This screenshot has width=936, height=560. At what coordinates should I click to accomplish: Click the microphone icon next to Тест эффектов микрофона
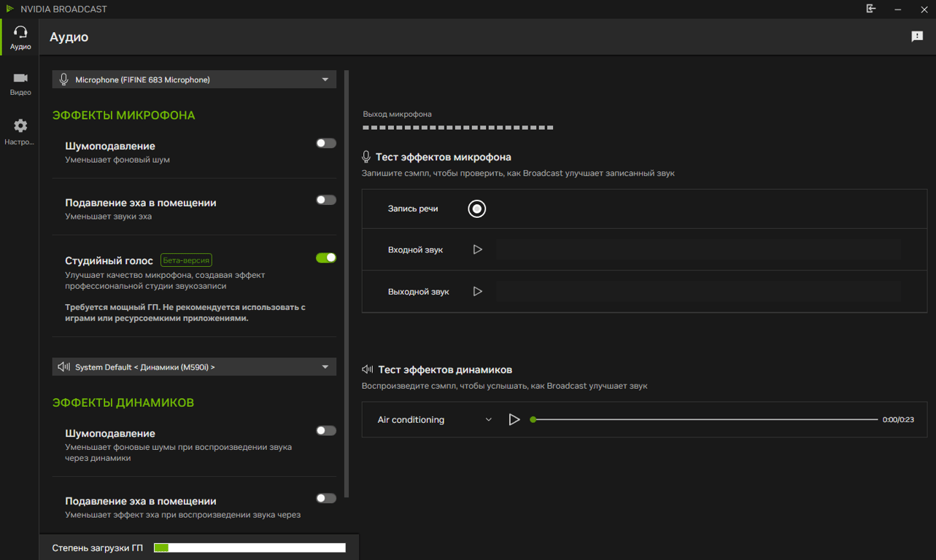[366, 156]
